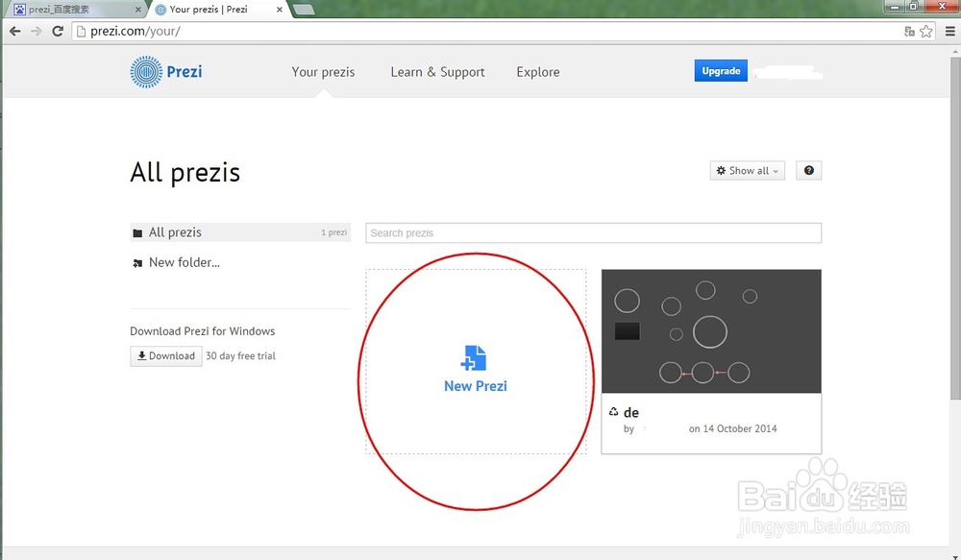Bookmark page with the star icon
The width and height of the screenshot is (961, 560).
[x=926, y=32]
